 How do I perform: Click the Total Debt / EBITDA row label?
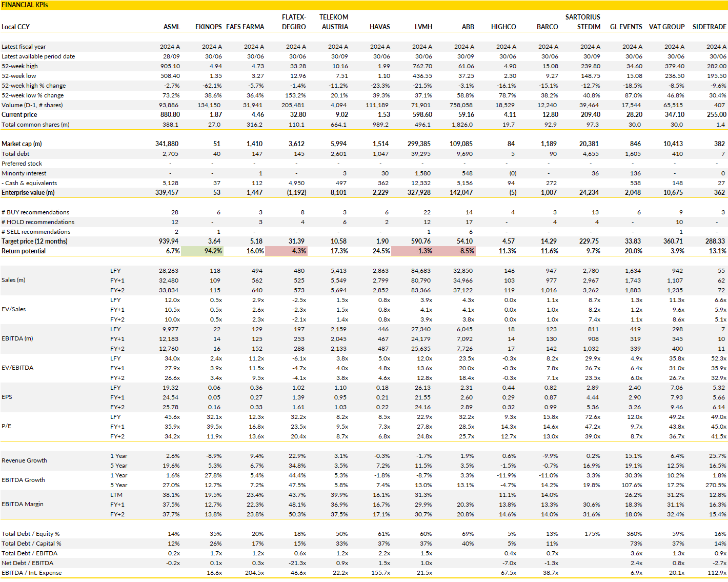[30, 553]
